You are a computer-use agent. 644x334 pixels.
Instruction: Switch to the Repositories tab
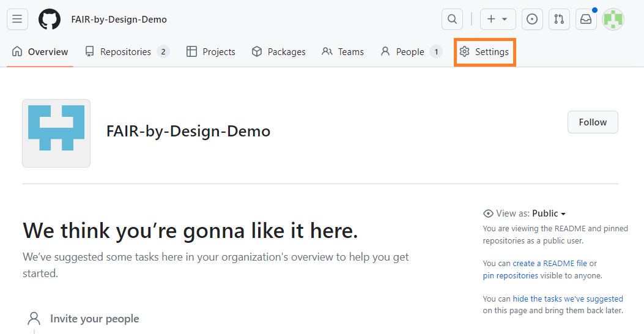pyautogui.click(x=127, y=52)
